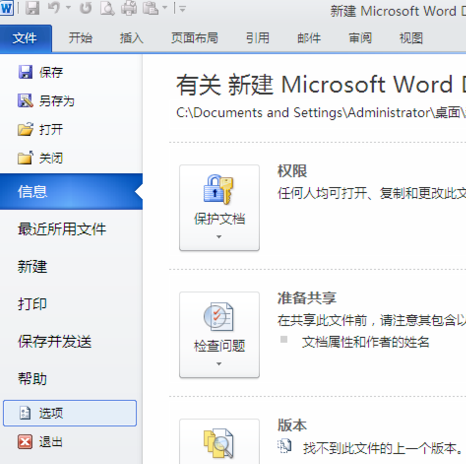This screenshot has width=466, height=464.
Task: Switch to the 视图 tab
Action: (x=411, y=38)
